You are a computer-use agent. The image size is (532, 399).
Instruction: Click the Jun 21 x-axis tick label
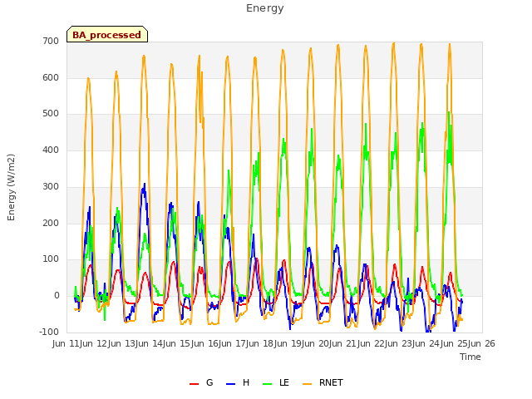pyautogui.click(x=342, y=343)
